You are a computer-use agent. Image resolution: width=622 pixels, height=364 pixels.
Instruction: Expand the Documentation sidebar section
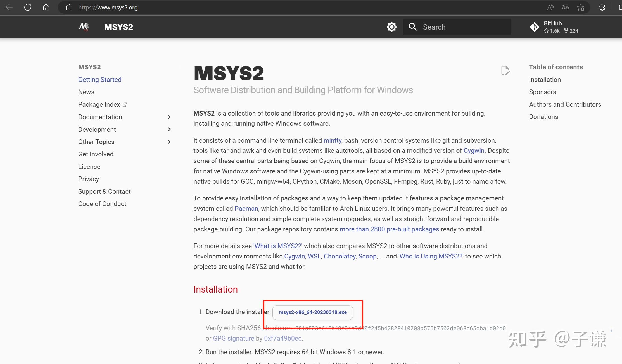point(169,117)
